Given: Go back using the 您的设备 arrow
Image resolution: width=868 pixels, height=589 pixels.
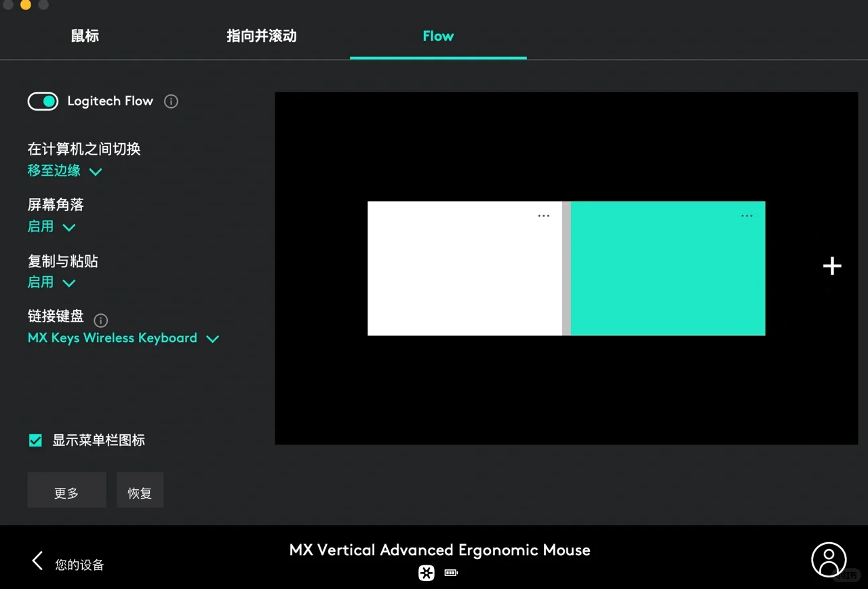Looking at the screenshot, I should 37,560.
